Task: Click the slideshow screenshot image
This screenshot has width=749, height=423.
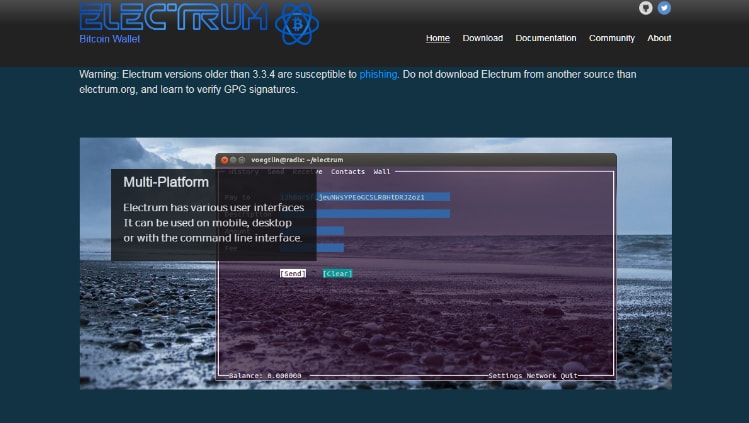Action: point(375,264)
